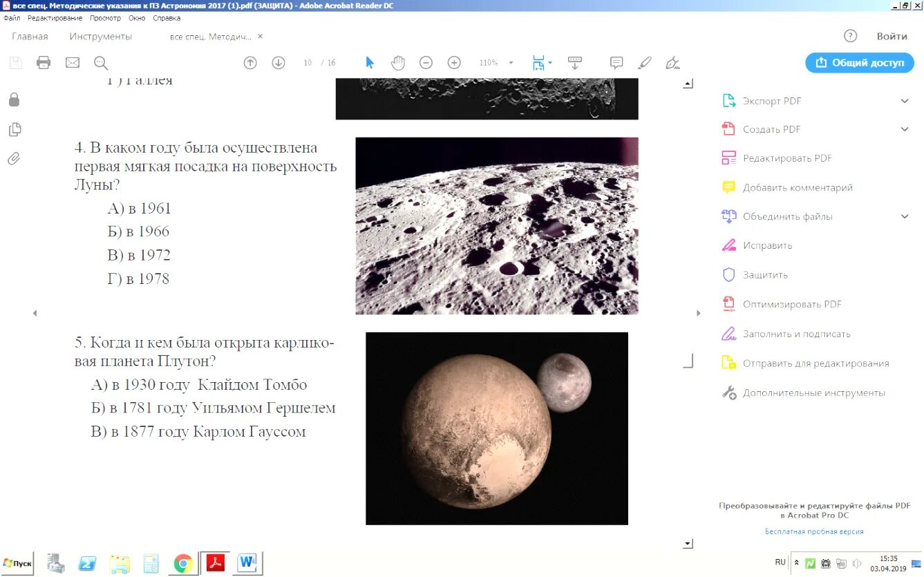924x577 pixels.
Task: Open the Редактирование menu
Action: [x=55, y=18]
